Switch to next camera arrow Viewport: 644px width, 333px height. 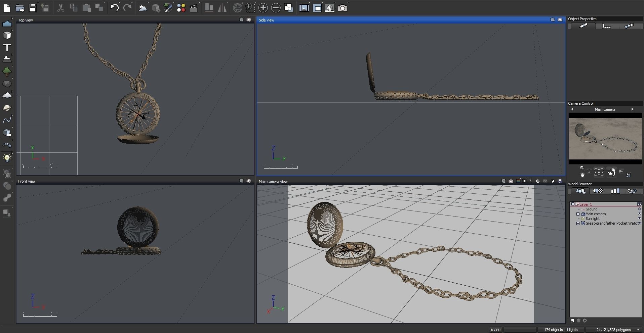coord(633,109)
